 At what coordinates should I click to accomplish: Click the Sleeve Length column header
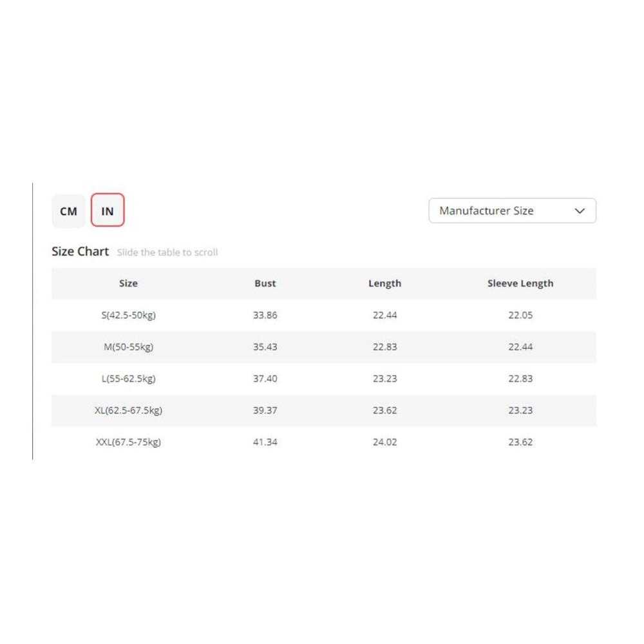(x=520, y=283)
